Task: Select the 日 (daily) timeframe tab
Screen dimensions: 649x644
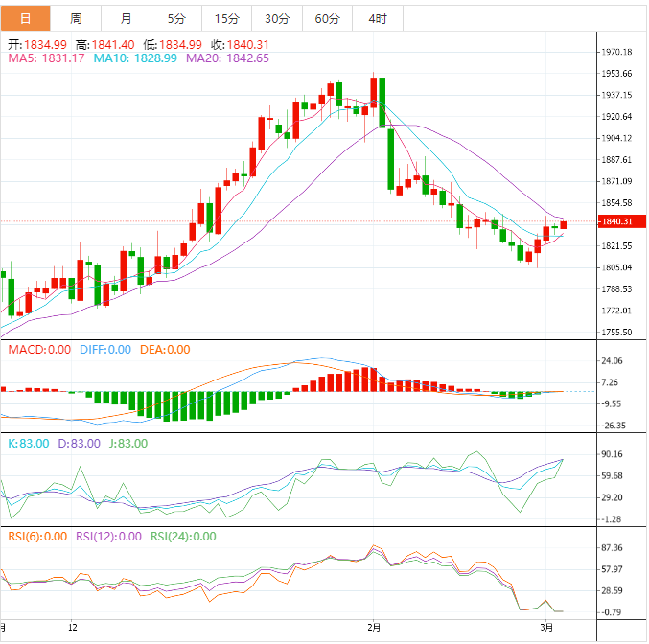Action: 25,19
